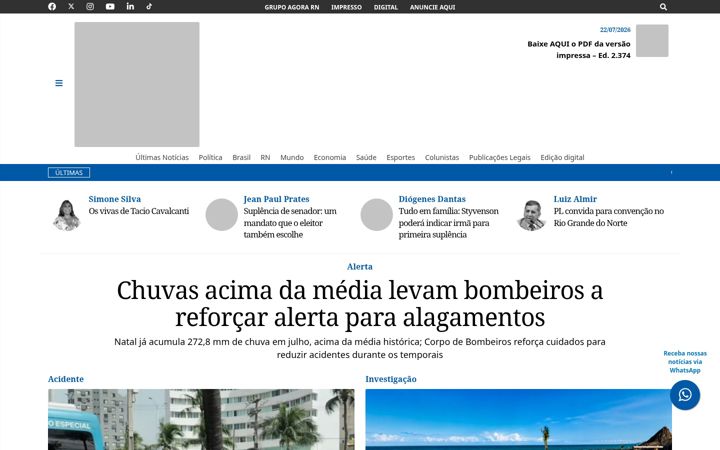Open the Brasil section
This screenshot has width=720, height=450.
(x=241, y=157)
